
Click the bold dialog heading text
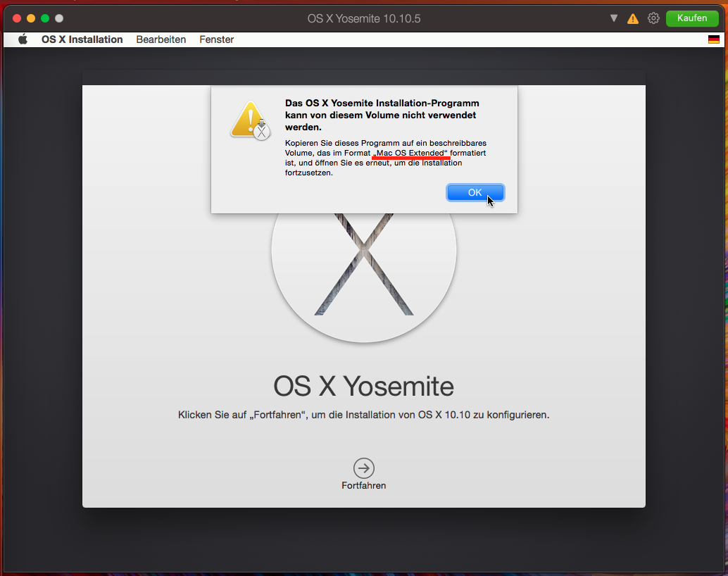click(x=382, y=115)
